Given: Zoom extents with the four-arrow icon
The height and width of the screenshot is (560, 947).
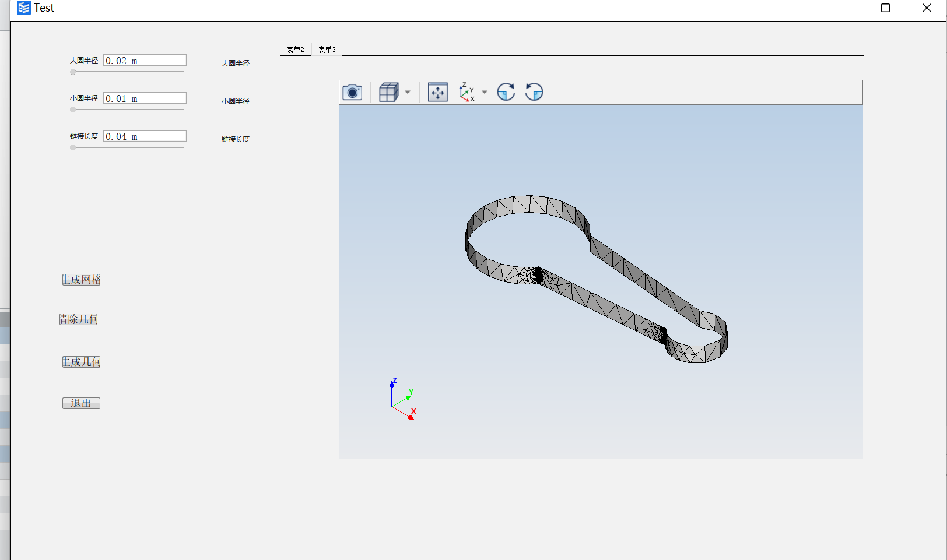Looking at the screenshot, I should [x=438, y=92].
